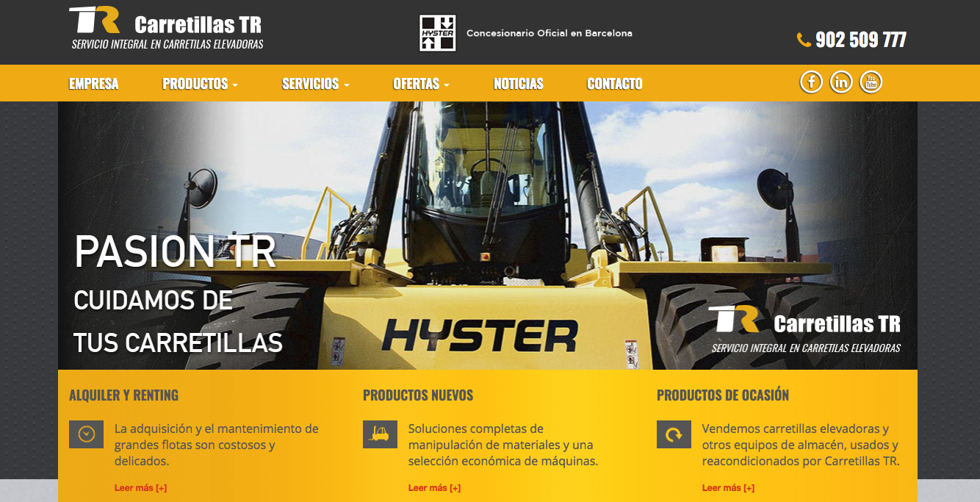Click the forklift icon under Productos Nuevos
This screenshot has height=502, width=980.
click(x=380, y=434)
